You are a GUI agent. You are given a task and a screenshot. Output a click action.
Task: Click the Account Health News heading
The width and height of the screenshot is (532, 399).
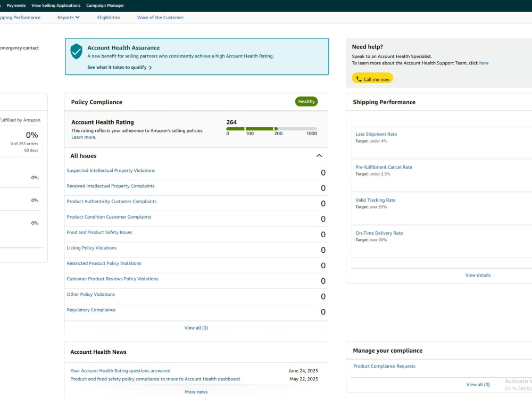point(98,352)
